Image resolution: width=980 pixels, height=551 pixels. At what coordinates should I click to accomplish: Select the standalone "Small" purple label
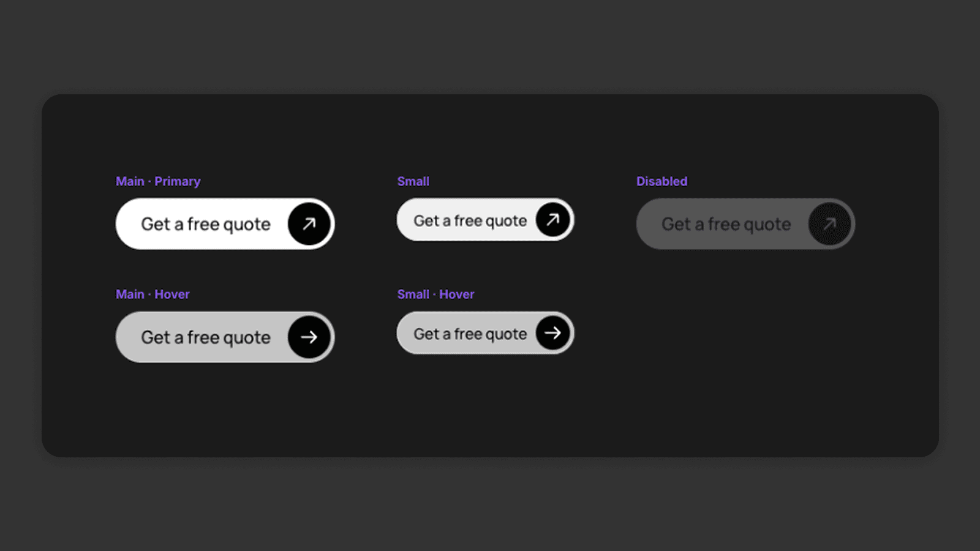[413, 181]
